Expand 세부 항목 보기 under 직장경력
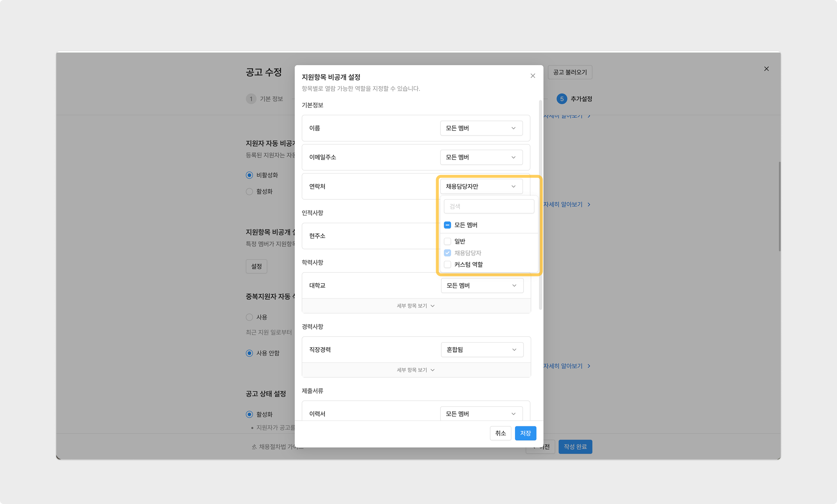Screen dimensions: 837x504 415,370
